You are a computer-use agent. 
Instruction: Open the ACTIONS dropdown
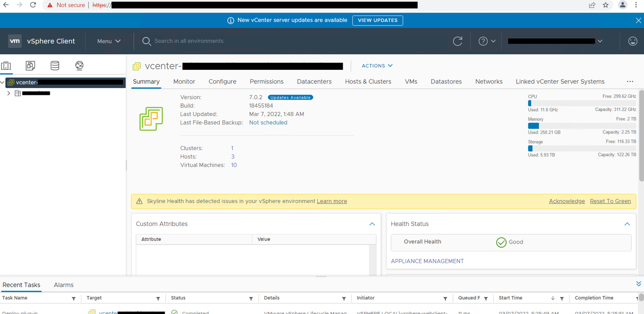pyautogui.click(x=377, y=66)
